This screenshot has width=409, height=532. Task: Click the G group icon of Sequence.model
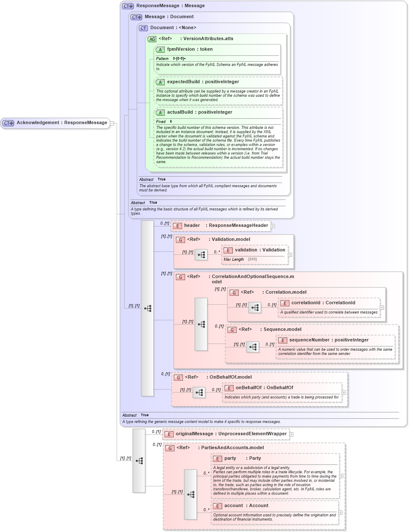[232, 330]
